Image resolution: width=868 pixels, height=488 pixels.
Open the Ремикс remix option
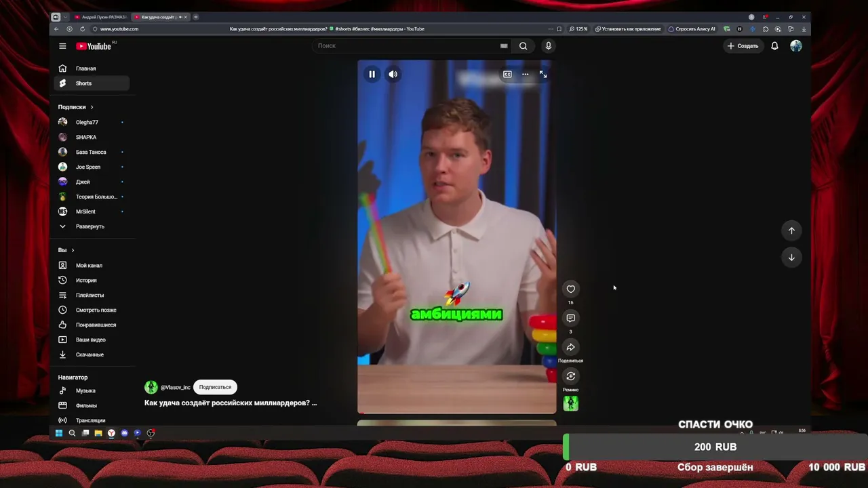tap(571, 376)
